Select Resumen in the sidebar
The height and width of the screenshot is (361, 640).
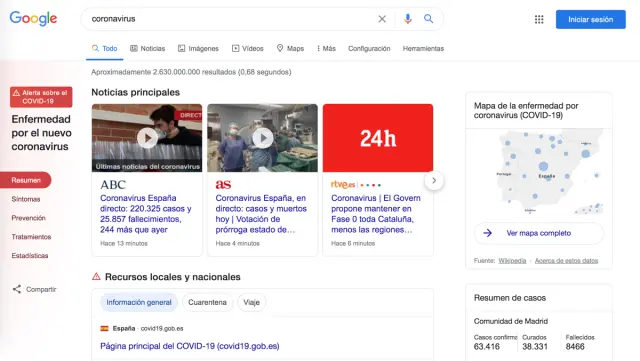tap(26, 180)
